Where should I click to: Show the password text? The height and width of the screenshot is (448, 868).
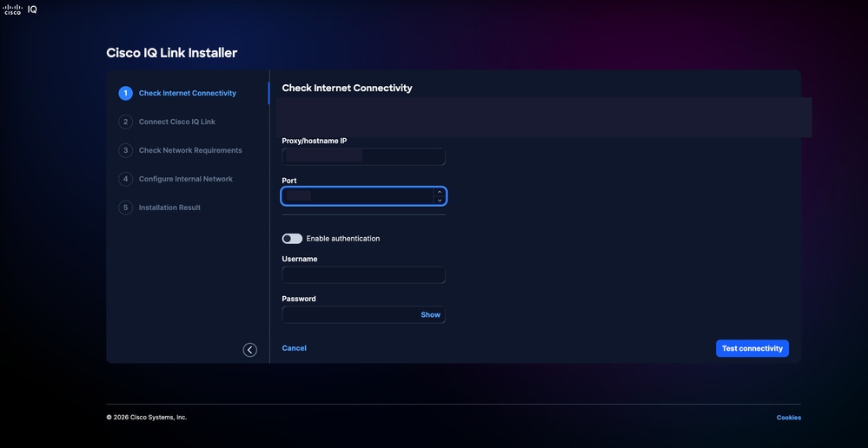tap(430, 314)
